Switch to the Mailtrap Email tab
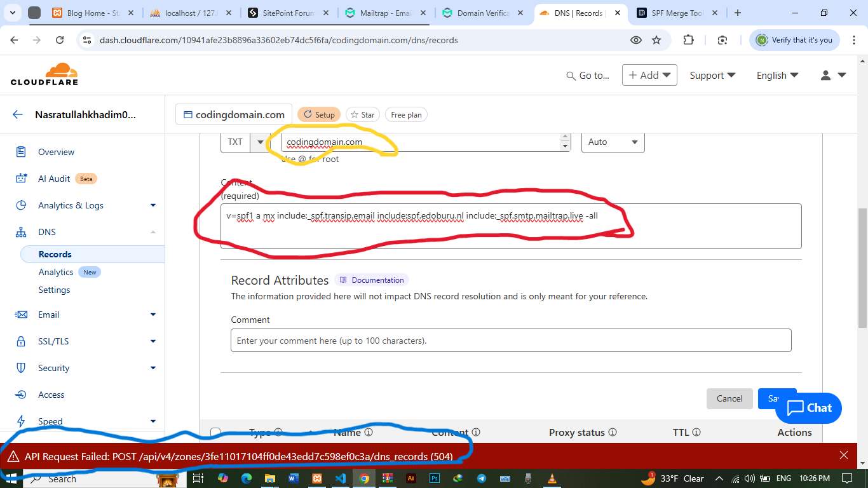Viewport: 868px width, 488px height. [x=384, y=13]
